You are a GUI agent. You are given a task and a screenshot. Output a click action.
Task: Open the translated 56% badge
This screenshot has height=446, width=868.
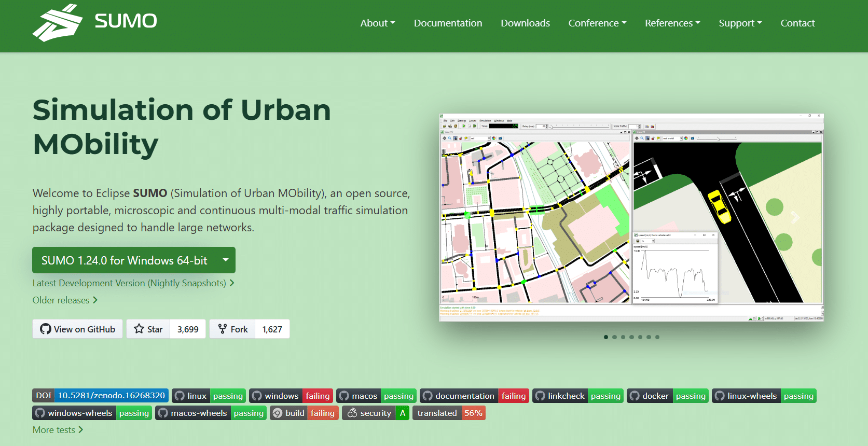449,413
